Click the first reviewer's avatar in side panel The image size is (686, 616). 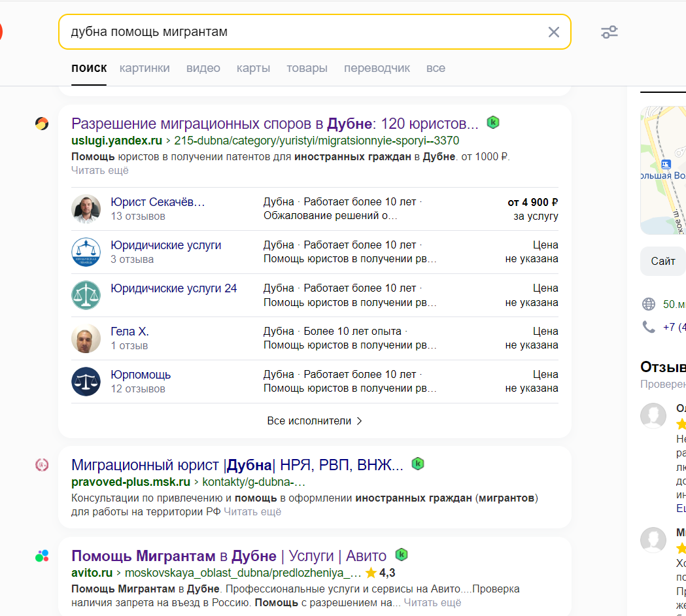point(653,416)
